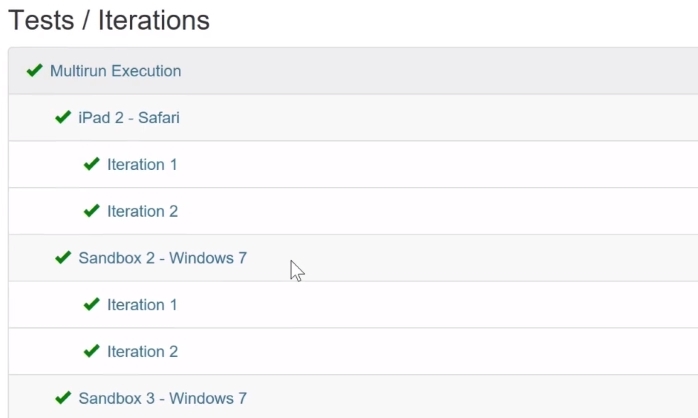Open the Multirun Execution link
Viewport: 698px width, 418px height.
(x=115, y=71)
